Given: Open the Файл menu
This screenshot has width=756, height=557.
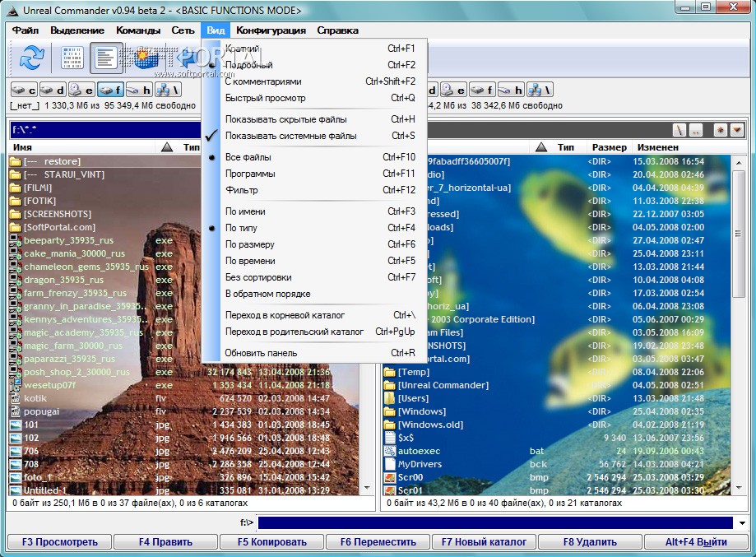Looking at the screenshot, I should 25,30.
